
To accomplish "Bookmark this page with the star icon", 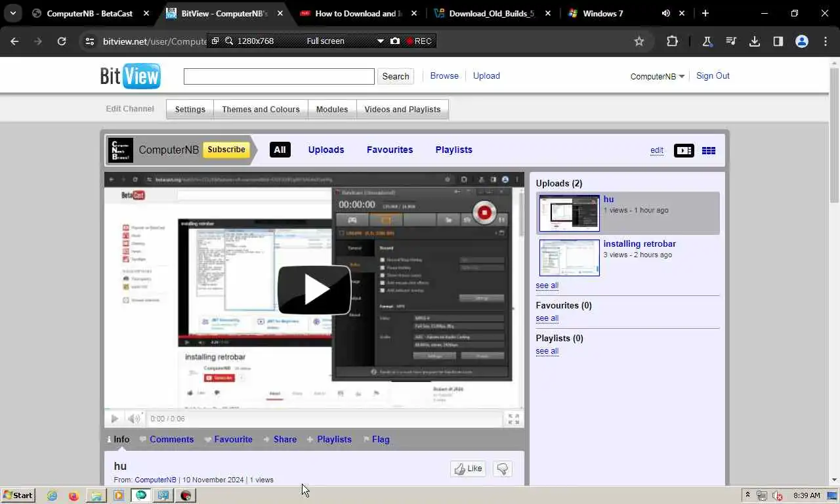I will click(639, 41).
